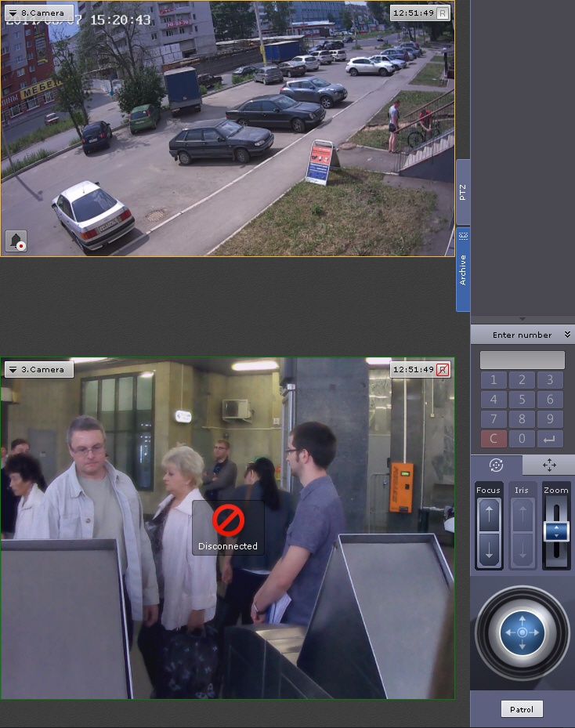Click the PTZ joystick center control
The image size is (575, 728).
point(522,632)
